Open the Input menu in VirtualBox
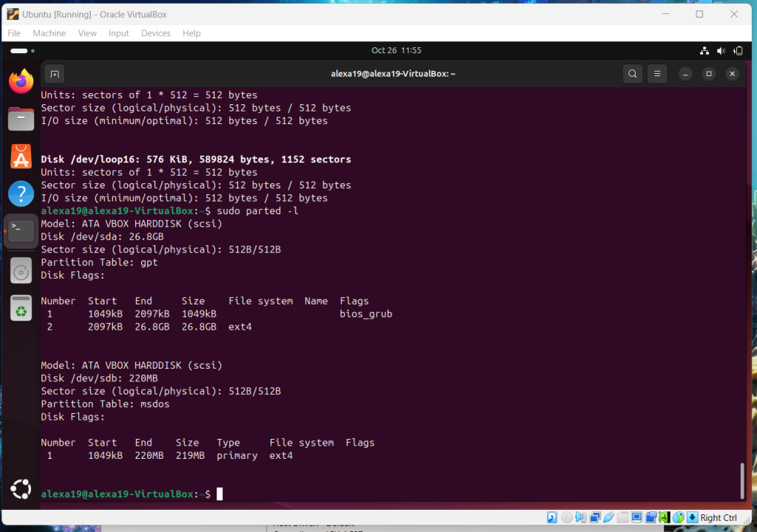 pos(118,33)
